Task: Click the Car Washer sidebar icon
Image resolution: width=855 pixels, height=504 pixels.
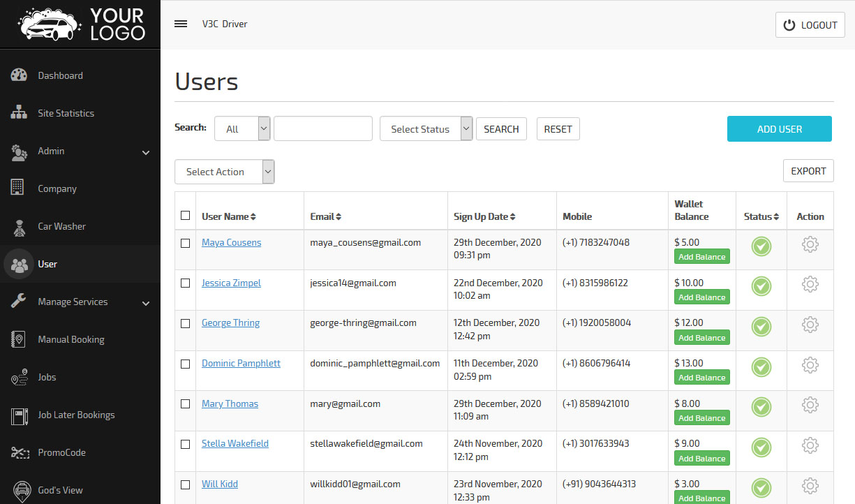Action: (19, 226)
